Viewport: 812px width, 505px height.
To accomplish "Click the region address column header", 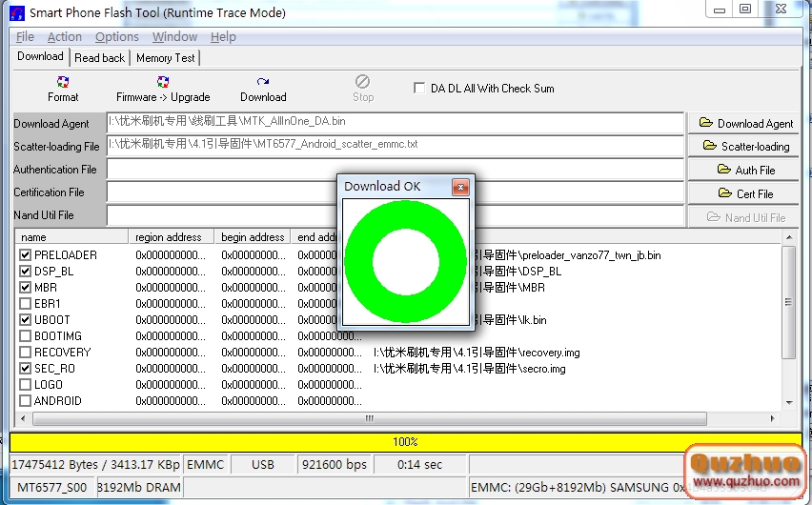I will (171, 236).
